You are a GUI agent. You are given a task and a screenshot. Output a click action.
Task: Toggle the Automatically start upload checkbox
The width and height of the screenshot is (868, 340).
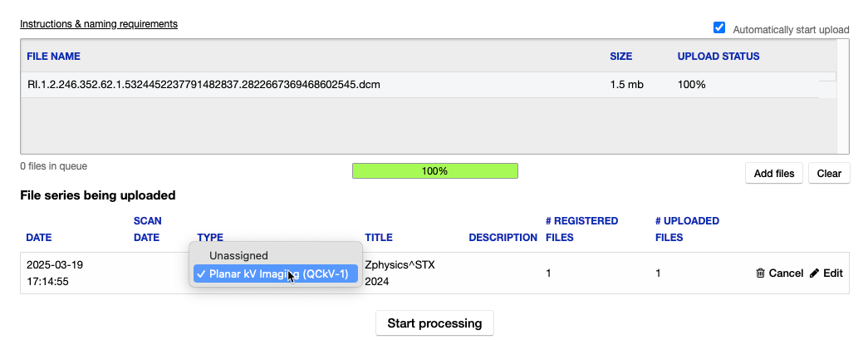point(719,28)
